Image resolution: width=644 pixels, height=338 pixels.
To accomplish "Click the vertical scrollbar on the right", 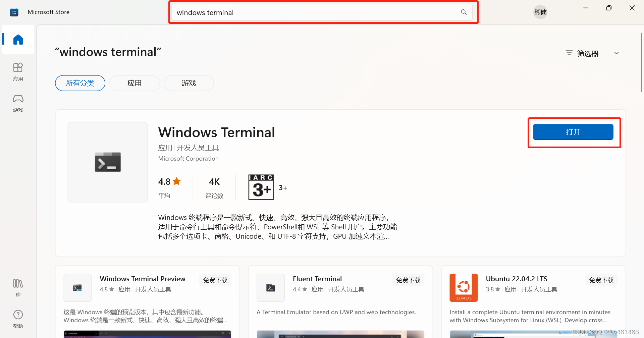I will [641, 62].
